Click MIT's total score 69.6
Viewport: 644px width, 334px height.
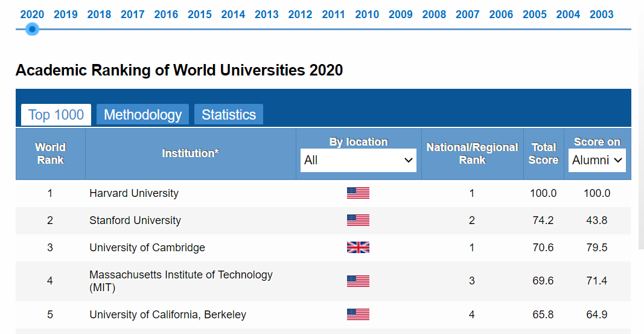(543, 281)
